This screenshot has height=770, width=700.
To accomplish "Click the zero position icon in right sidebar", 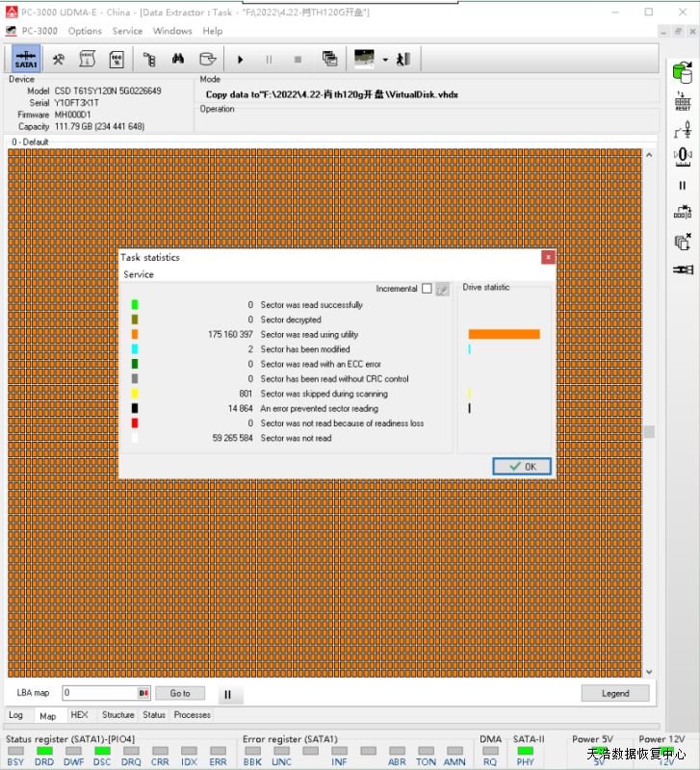I will [x=683, y=154].
